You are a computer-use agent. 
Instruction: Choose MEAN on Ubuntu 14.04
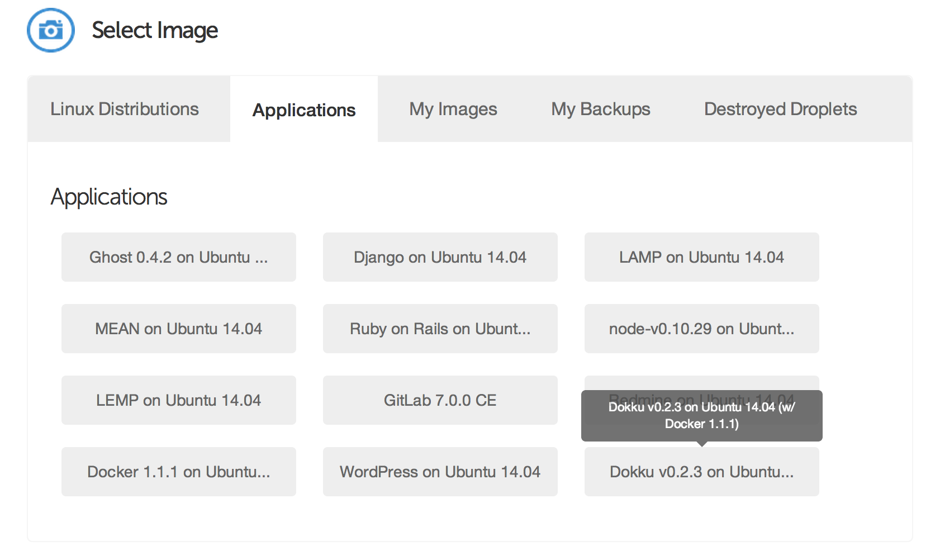click(x=179, y=329)
